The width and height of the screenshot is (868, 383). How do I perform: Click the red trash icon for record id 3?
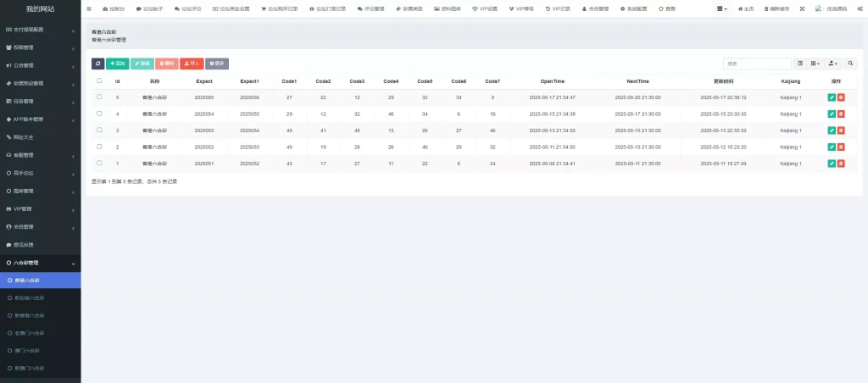click(841, 130)
